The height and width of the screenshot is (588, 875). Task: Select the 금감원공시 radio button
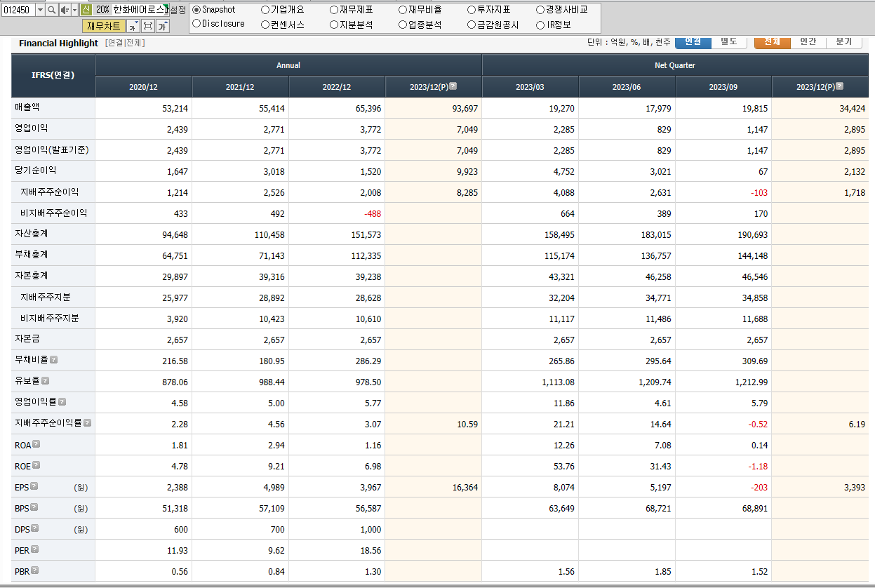coord(472,25)
